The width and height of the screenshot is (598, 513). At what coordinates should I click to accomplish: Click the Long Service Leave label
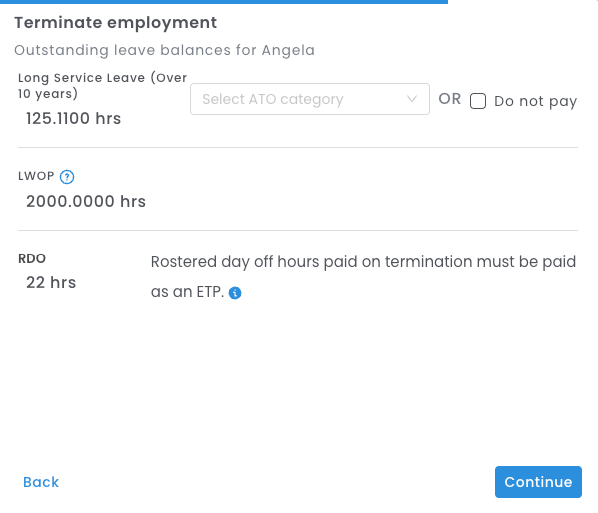pos(102,86)
